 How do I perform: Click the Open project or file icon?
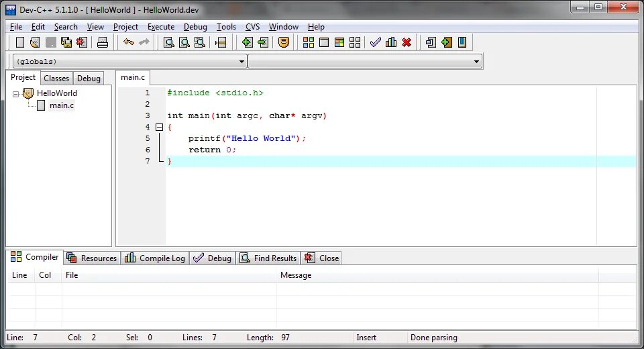coord(36,42)
